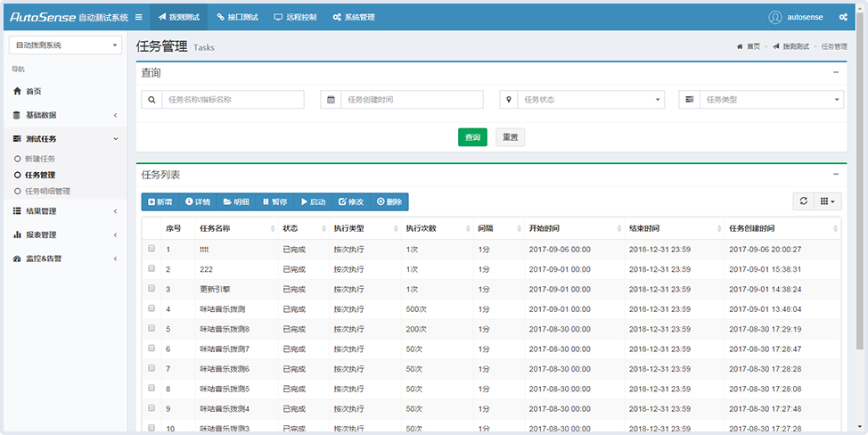Click the 监控&告警 dashboard icon
The image size is (868, 435).
(17, 259)
